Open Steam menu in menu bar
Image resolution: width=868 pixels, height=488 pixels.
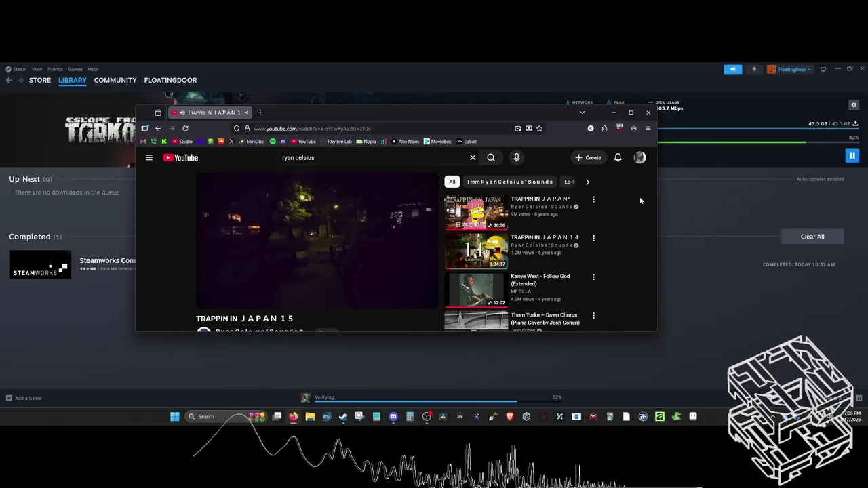click(x=16, y=69)
